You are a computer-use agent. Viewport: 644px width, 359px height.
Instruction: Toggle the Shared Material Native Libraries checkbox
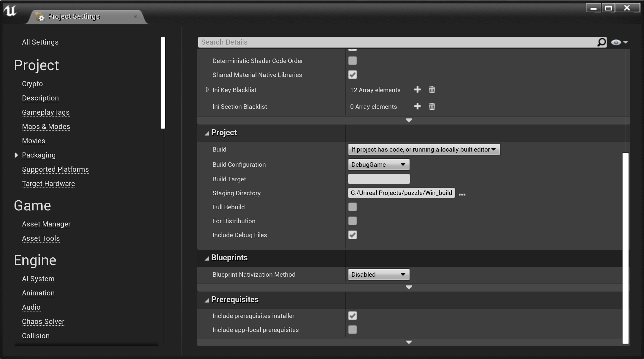353,74
